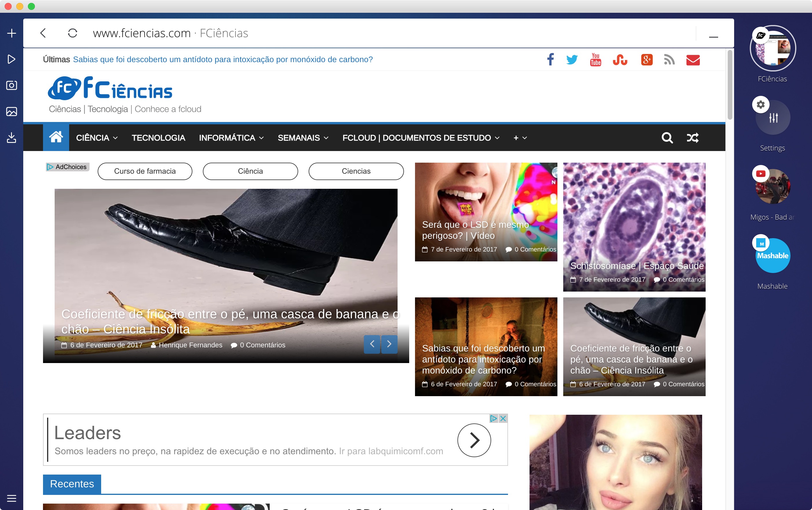
Task: Go to the home icon in the navbar
Action: [56, 138]
